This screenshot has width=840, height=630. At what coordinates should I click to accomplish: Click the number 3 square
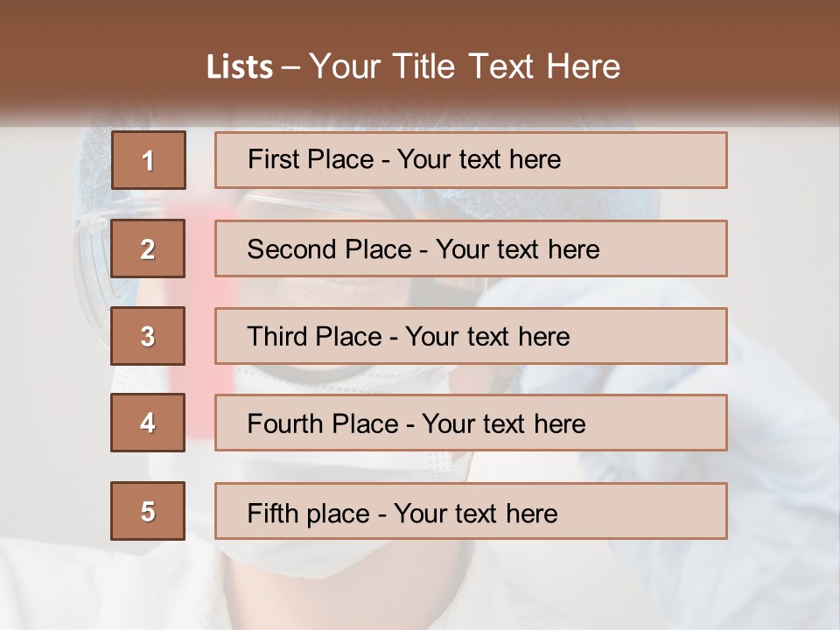tap(148, 336)
